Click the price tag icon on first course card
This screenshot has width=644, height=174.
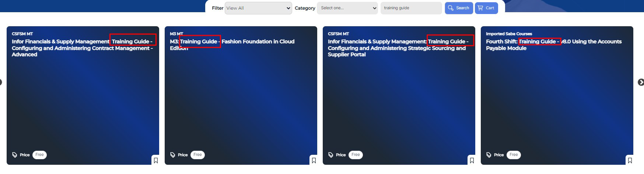pyautogui.click(x=15, y=155)
